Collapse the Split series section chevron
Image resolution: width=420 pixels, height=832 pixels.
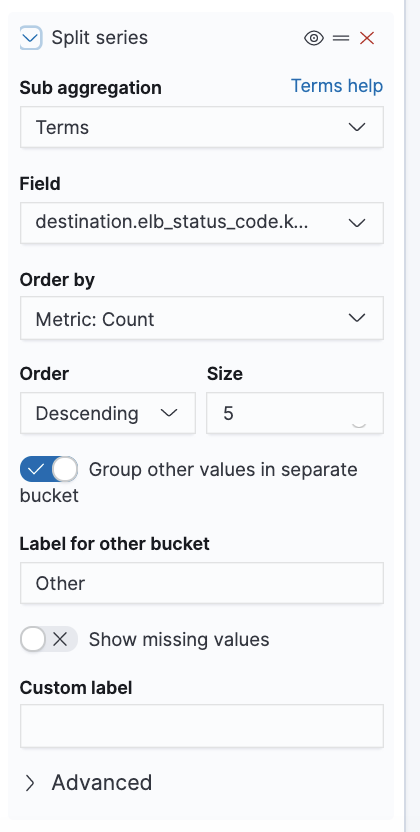click(x=31, y=38)
